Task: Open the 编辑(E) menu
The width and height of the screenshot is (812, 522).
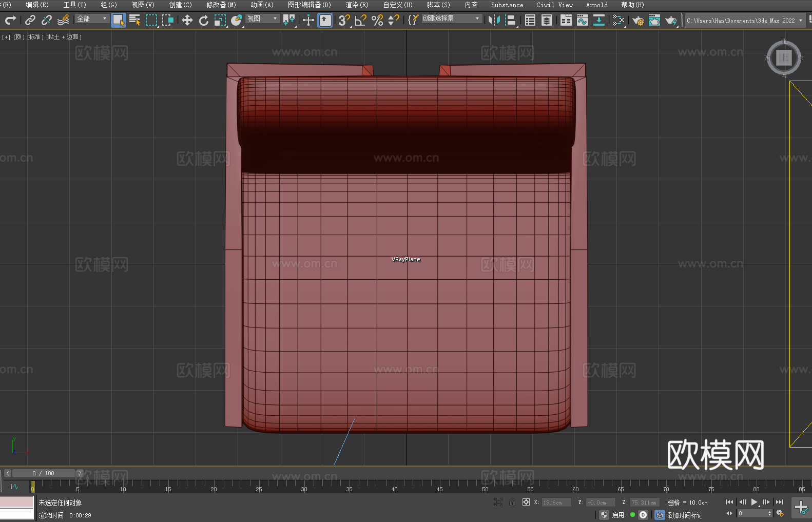Action: [37, 5]
